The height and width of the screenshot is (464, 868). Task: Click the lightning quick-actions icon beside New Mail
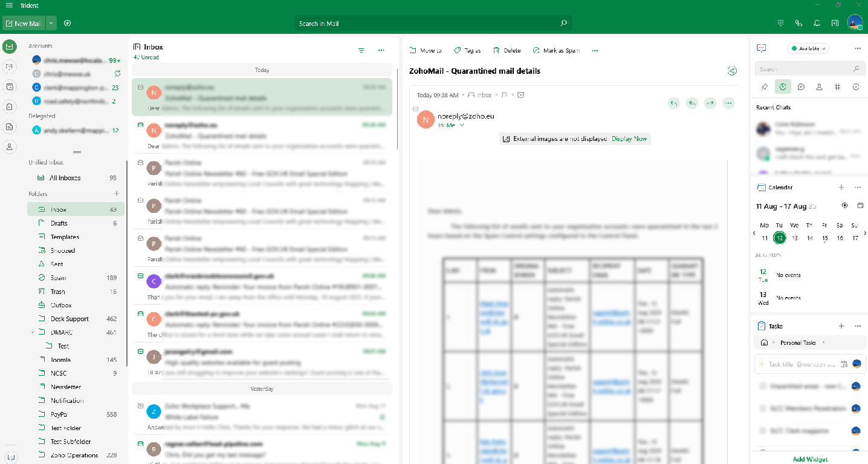point(67,24)
